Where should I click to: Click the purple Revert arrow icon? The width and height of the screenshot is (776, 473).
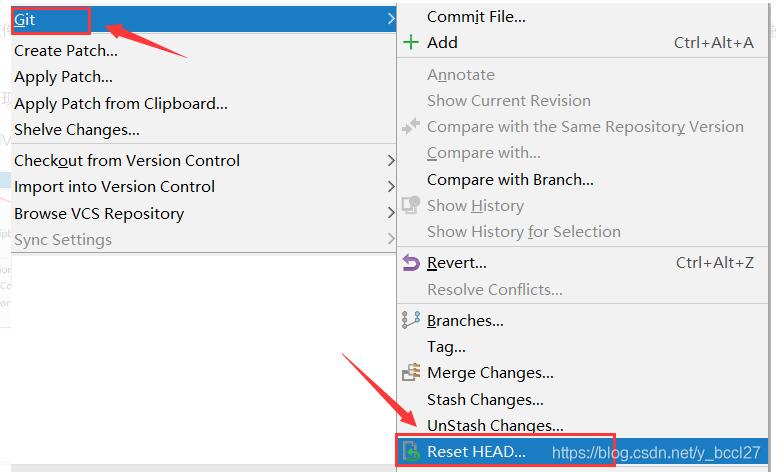410,263
